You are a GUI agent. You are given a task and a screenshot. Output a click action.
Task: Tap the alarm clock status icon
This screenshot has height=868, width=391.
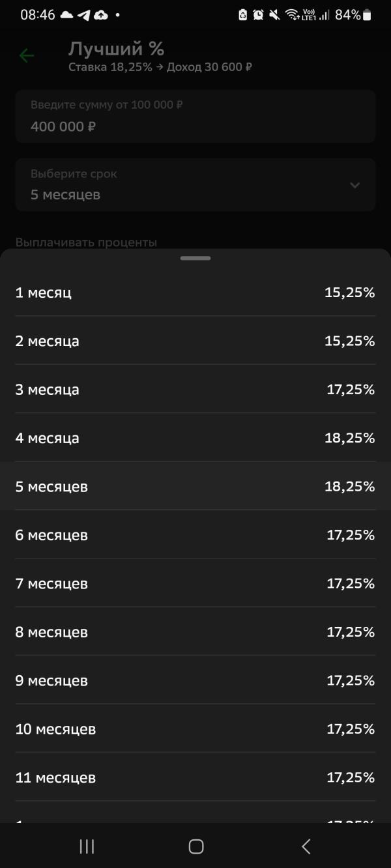258,14
